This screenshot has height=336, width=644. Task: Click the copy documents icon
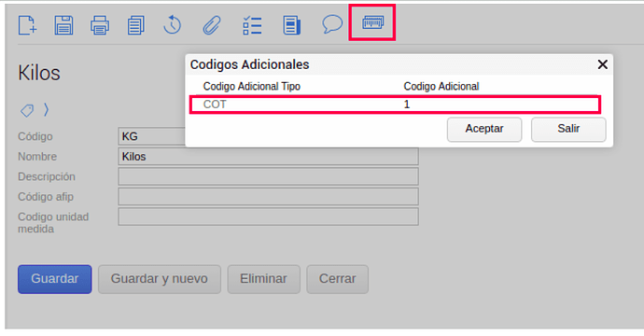[x=135, y=25]
